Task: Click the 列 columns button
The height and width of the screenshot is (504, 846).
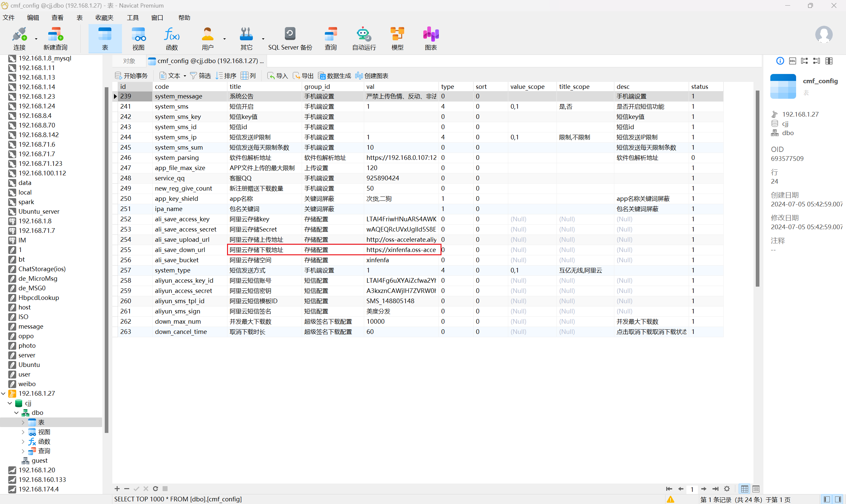Action: coord(249,76)
